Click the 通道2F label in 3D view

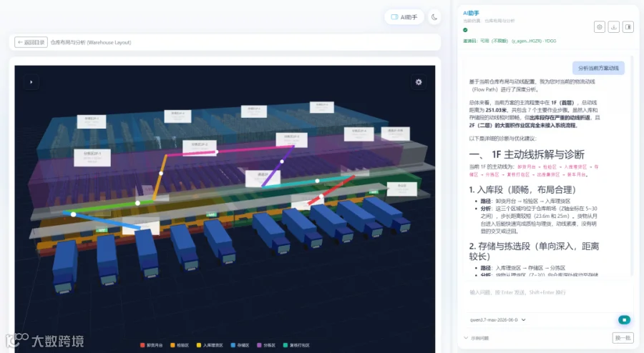[263, 178]
